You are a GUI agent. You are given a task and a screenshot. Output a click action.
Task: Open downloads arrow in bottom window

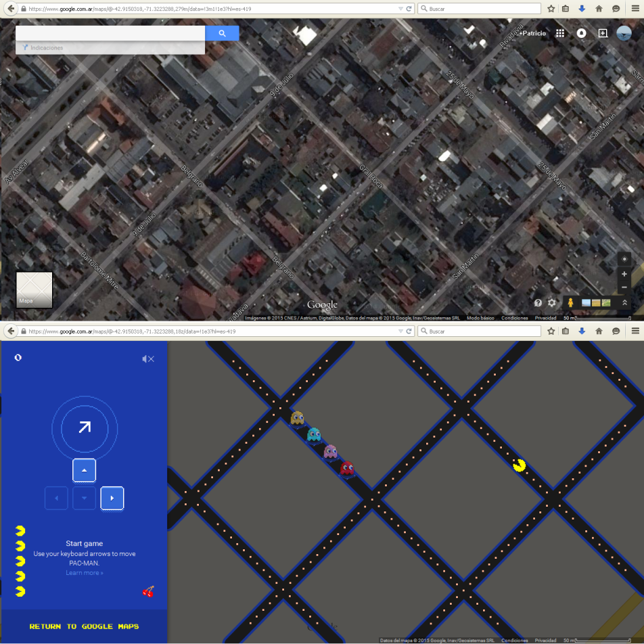tap(582, 331)
